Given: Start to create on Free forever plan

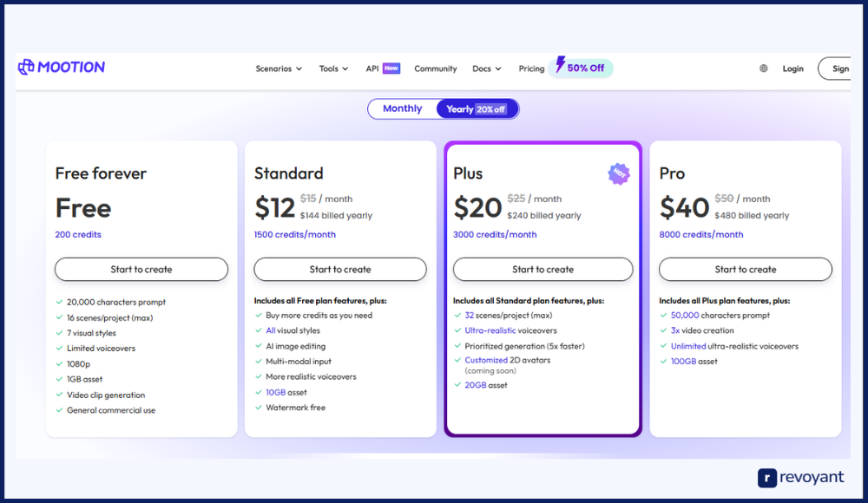Looking at the screenshot, I should (141, 269).
